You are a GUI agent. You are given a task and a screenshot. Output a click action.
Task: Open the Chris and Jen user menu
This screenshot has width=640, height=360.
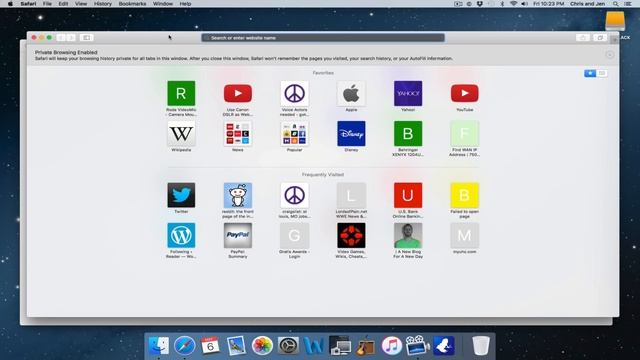[587, 4]
